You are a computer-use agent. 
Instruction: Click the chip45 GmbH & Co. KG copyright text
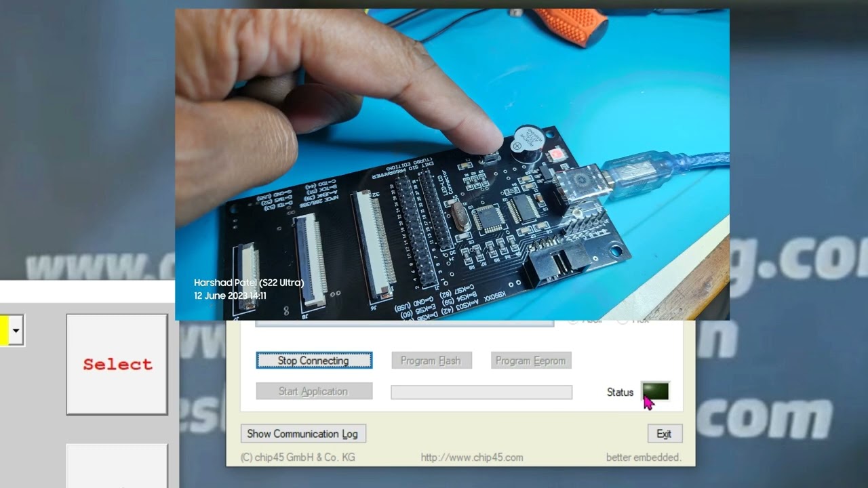click(x=298, y=457)
